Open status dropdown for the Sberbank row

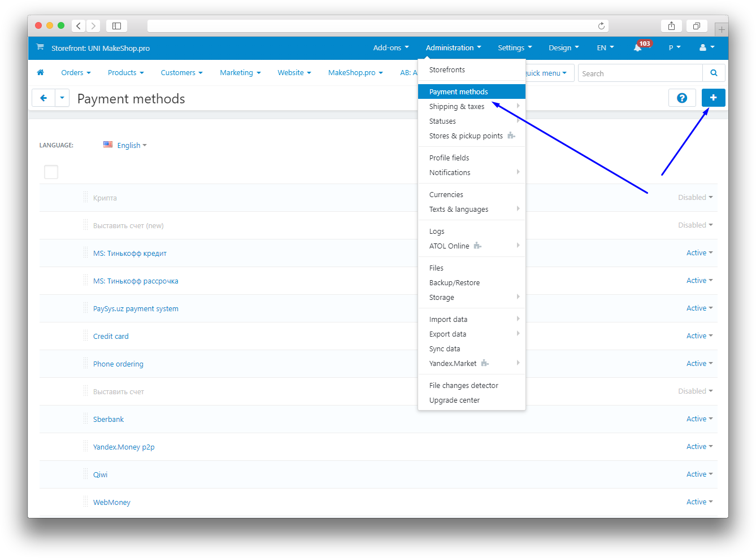point(699,419)
